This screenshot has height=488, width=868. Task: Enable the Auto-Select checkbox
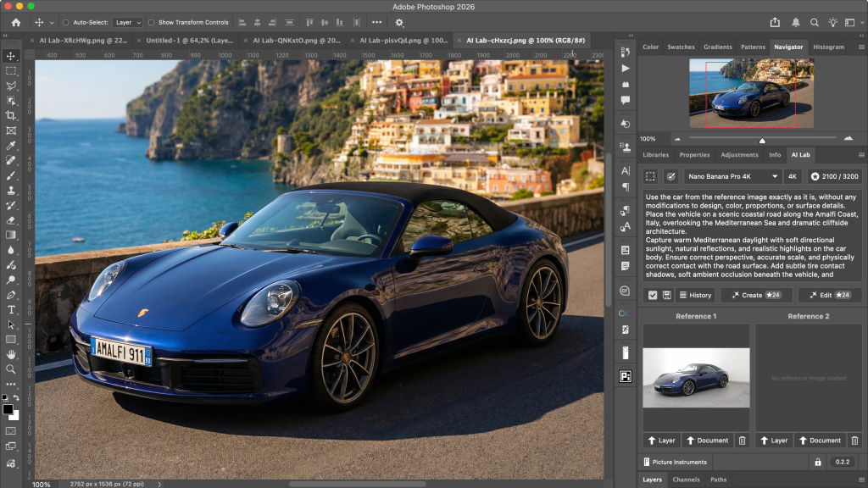tap(67, 23)
